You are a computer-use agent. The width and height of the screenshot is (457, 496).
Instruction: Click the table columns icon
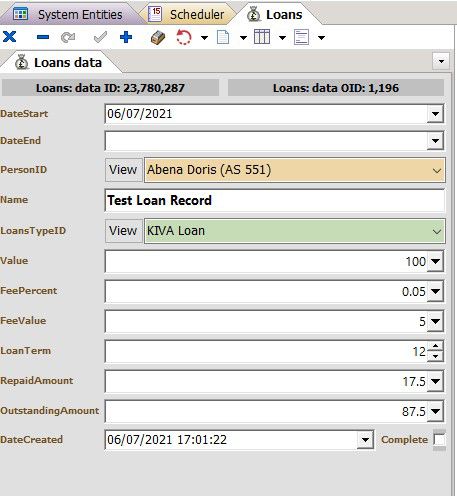coord(262,37)
